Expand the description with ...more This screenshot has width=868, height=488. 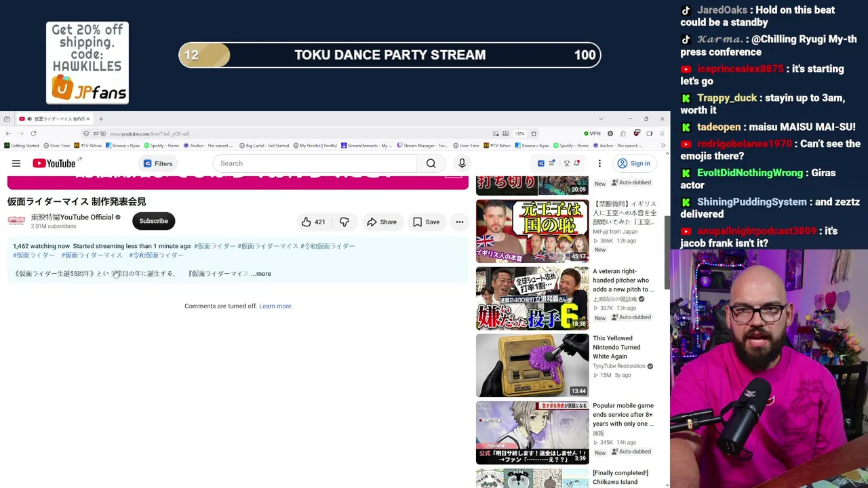click(x=261, y=274)
